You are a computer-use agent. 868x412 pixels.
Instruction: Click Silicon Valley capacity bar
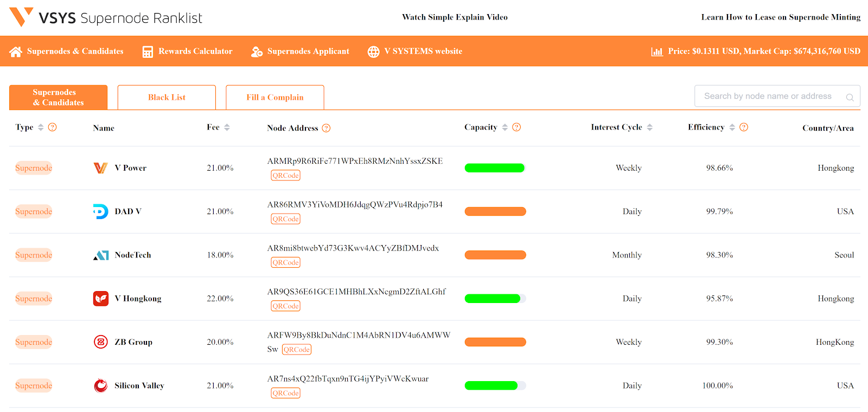click(x=495, y=385)
